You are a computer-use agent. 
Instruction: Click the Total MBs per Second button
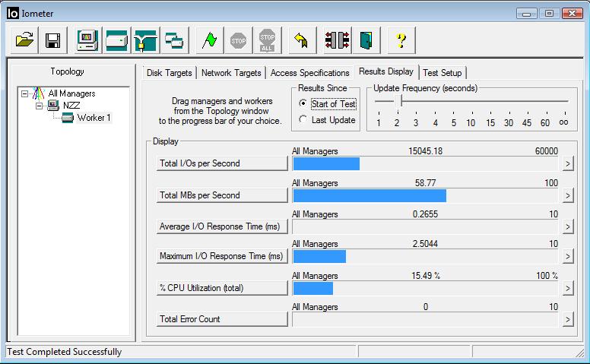pyautogui.click(x=222, y=195)
